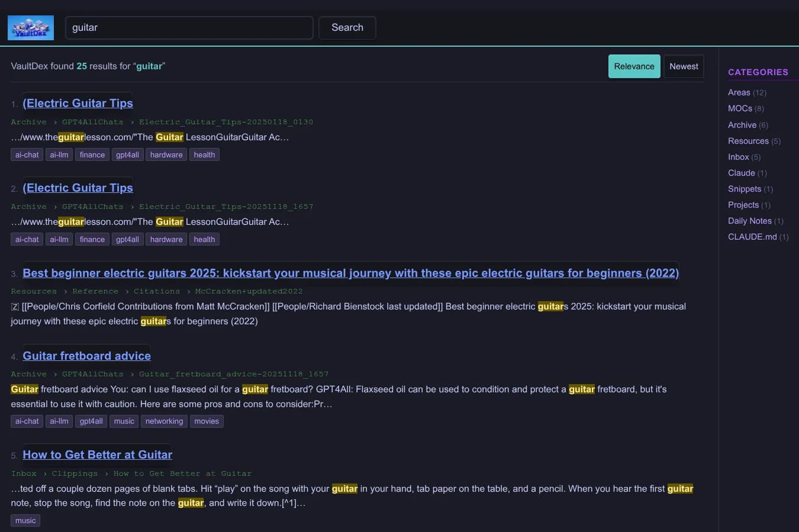Click the Search button
Image resolution: width=799 pixels, height=532 pixels.
[x=347, y=28]
